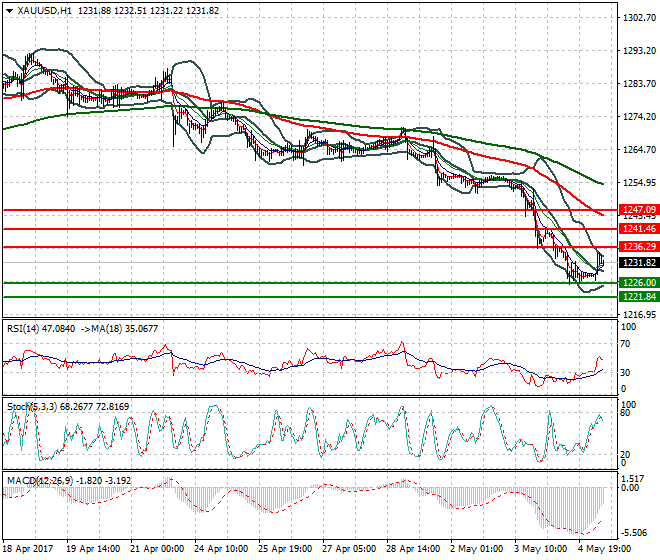Image resolution: width=660 pixels, height=560 pixels.
Task: Select the 1226.00 green support price label
Action: pos(639,283)
